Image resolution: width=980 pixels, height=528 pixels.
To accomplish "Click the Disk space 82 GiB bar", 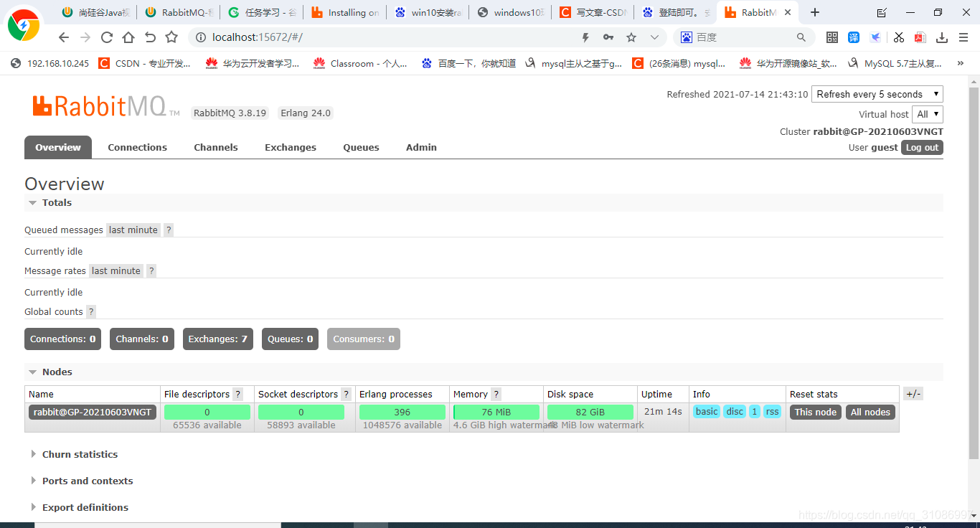I will (x=590, y=412).
